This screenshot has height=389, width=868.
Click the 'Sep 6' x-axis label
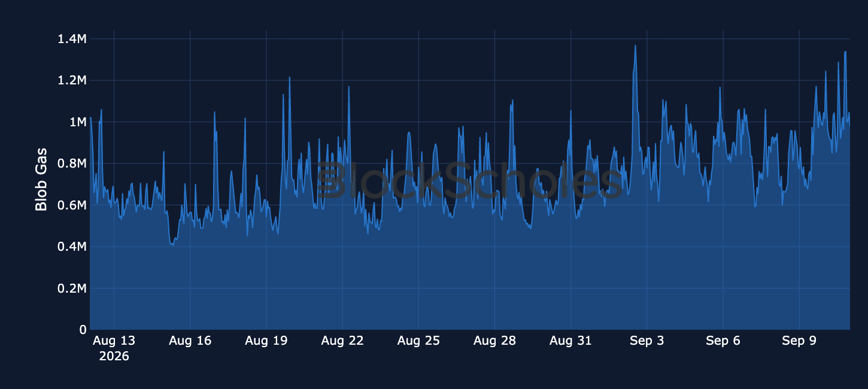click(723, 341)
